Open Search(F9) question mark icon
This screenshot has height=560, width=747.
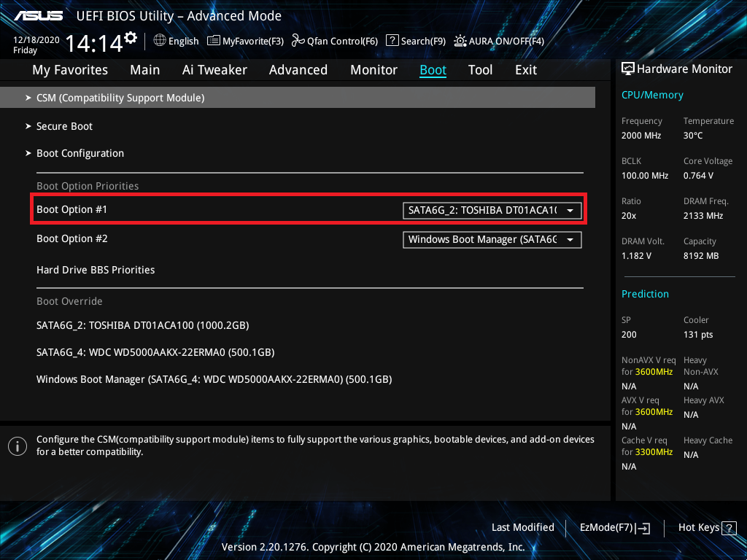tap(392, 40)
